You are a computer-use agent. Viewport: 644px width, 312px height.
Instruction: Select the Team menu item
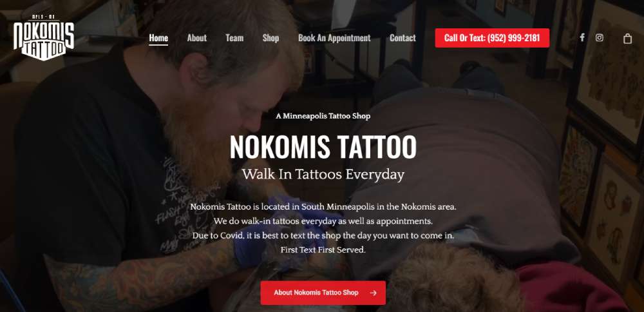(234, 38)
